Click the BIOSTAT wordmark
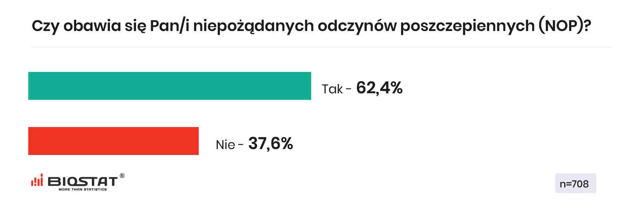Viewport: 644px width, 210px height. [83, 182]
